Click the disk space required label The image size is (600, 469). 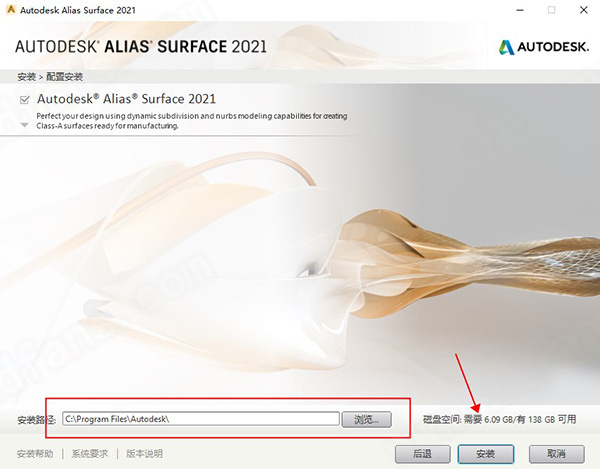(x=499, y=420)
